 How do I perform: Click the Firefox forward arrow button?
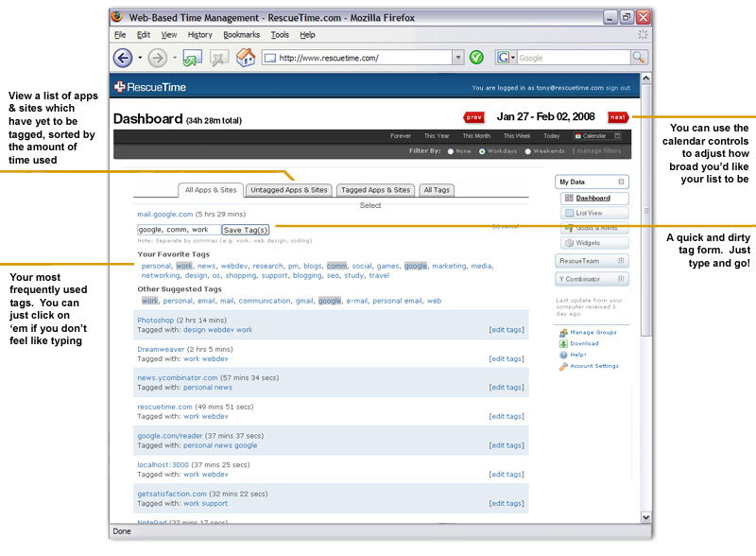pyautogui.click(x=157, y=59)
